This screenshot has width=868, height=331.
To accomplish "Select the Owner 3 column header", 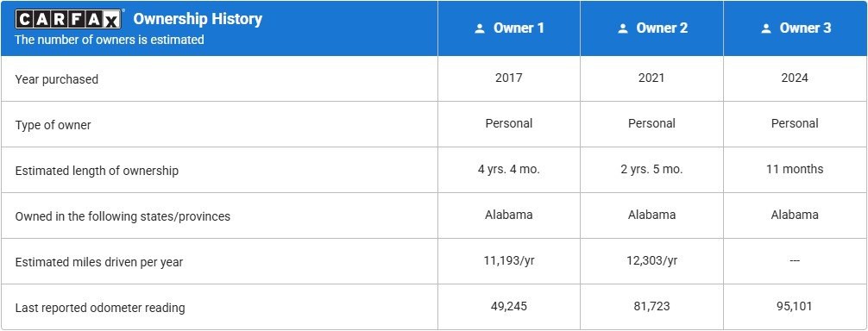I will 795,28.
